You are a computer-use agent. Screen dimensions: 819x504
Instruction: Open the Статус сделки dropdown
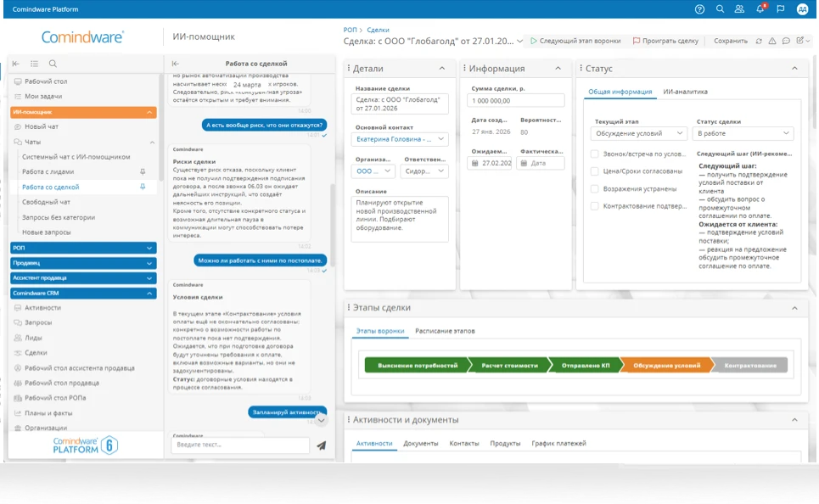click(x=743, y=133)
